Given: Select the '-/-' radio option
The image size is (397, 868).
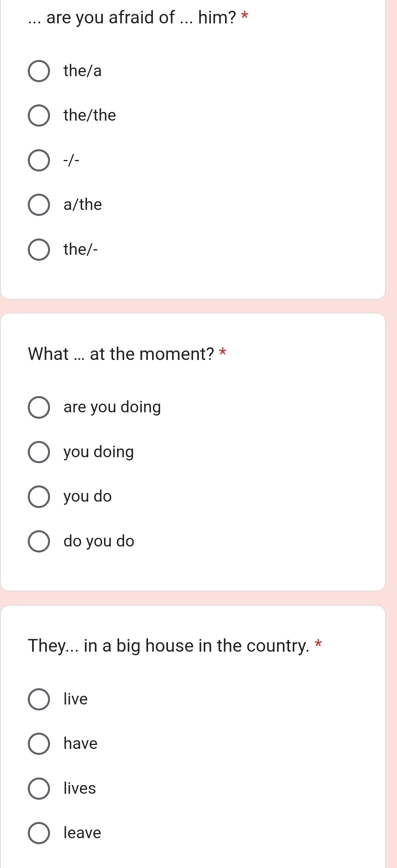Looking at the screenshot, I should coord(39,160).
